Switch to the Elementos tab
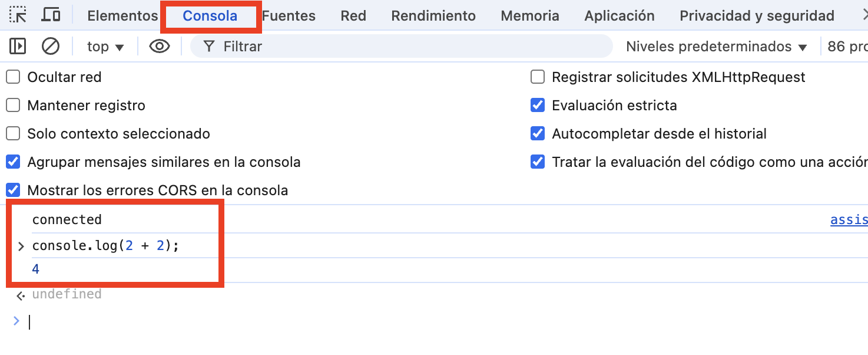 [122, 16]
